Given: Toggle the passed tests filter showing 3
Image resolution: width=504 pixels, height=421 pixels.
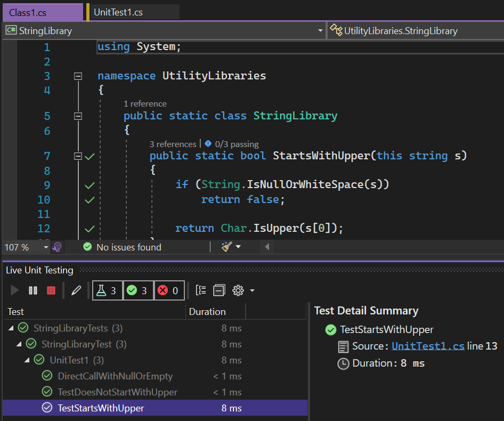Looking at the screenshot, I should (x=138, y=290).
